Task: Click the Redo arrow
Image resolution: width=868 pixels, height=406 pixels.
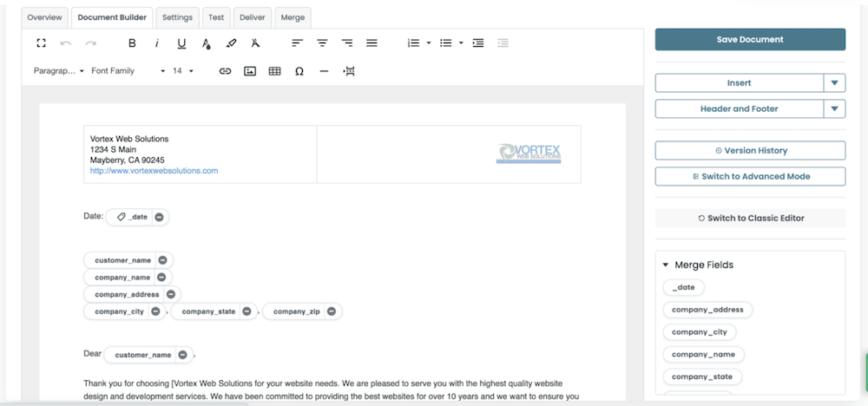Action: pyautogui.click(x=90, y=43)
